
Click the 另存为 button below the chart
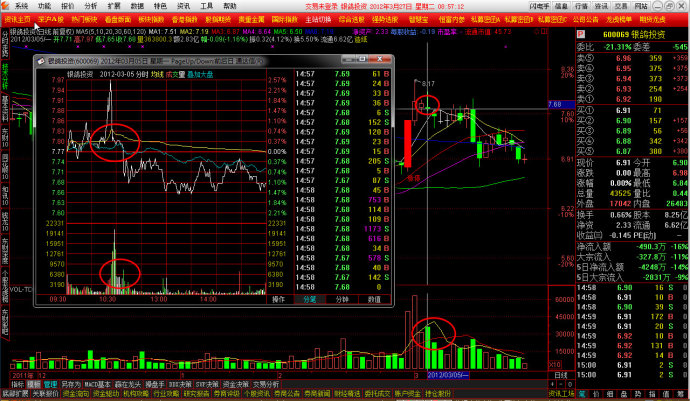click(x=71, y=384)
